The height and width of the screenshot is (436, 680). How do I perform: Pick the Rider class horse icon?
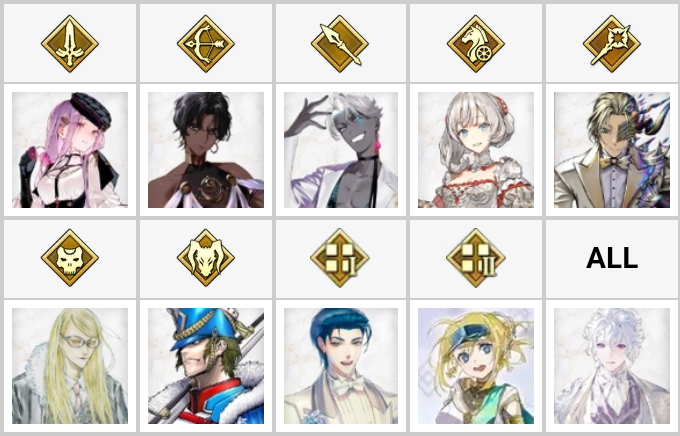point(476,44)
